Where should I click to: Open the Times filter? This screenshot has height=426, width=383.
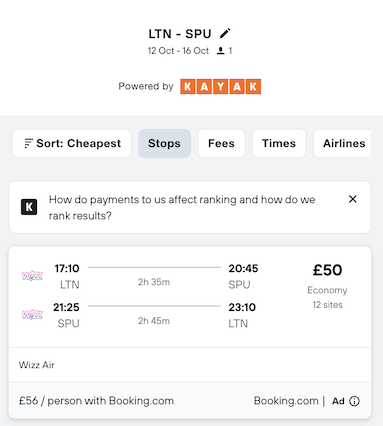279,143
